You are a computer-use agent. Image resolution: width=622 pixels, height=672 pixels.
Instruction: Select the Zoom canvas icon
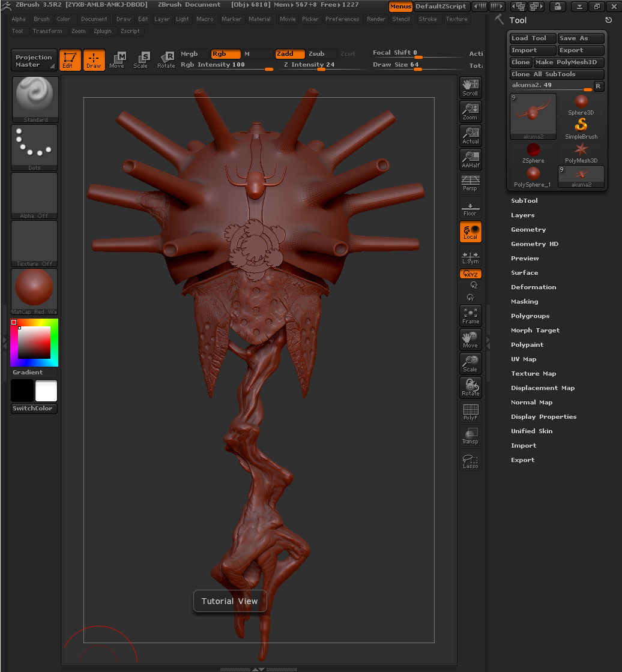470,111
